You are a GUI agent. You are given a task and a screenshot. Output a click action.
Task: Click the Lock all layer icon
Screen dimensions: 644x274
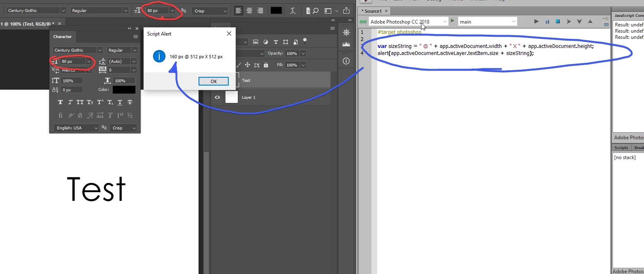[266, 65]
